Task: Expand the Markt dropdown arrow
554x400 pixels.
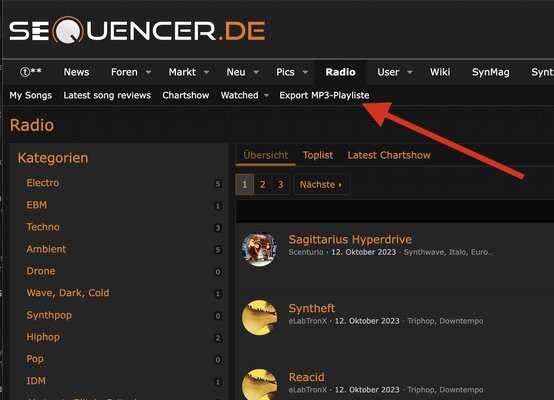Action: pyautogui.click(x=207, y=72)
